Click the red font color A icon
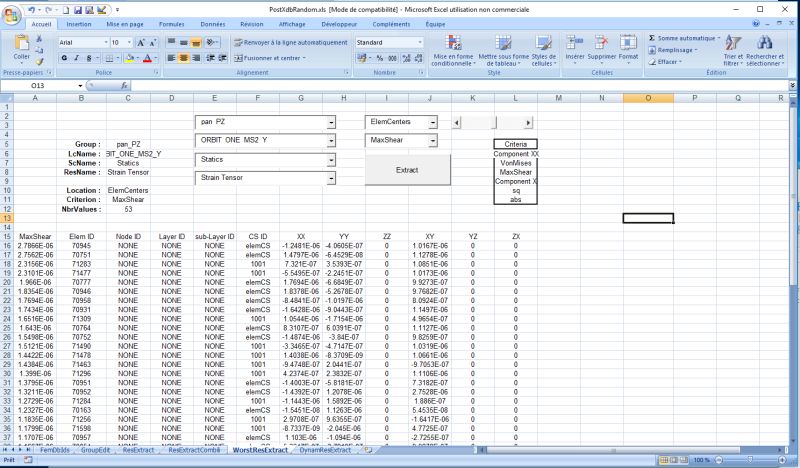The height and width of the screenshot is (468, 800). click(147, 58)
